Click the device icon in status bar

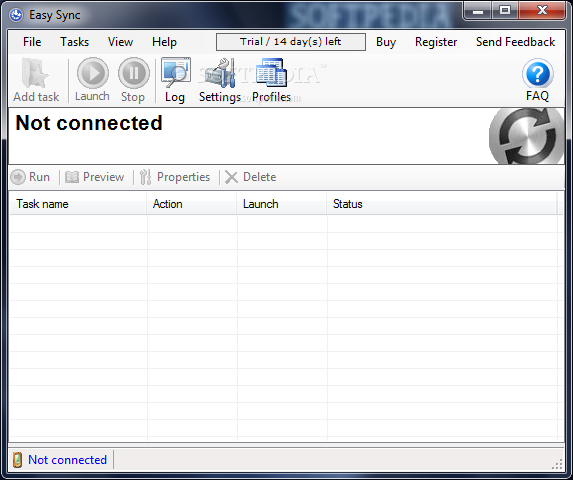coord(17,460)
